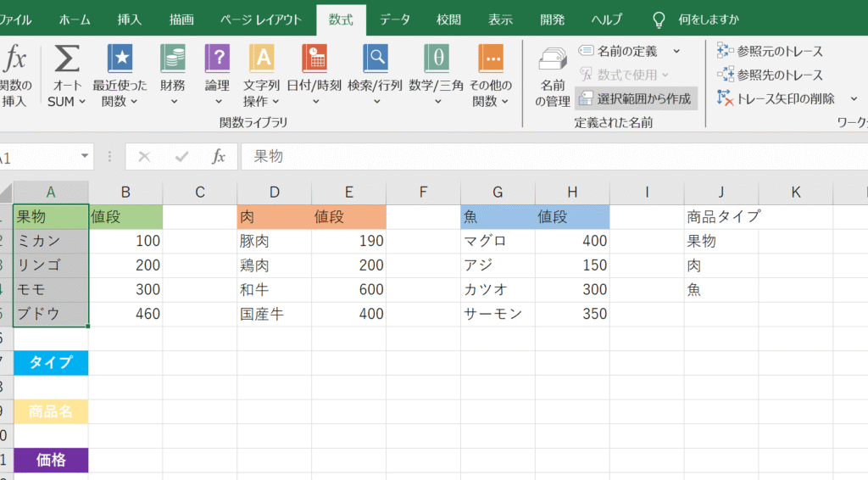Click the 関数の挿入 fx icon
This screenshot has width=868, height=480.
(15, 59)
